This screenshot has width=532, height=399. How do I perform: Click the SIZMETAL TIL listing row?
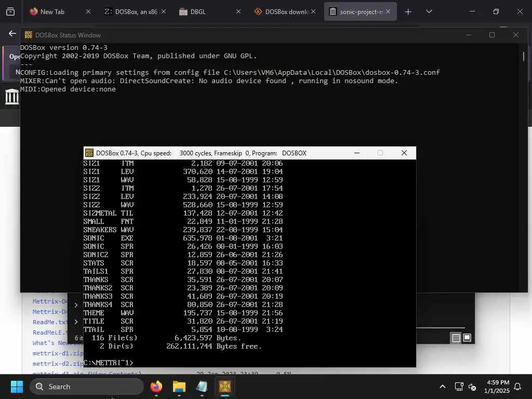[x=183, y=213]
